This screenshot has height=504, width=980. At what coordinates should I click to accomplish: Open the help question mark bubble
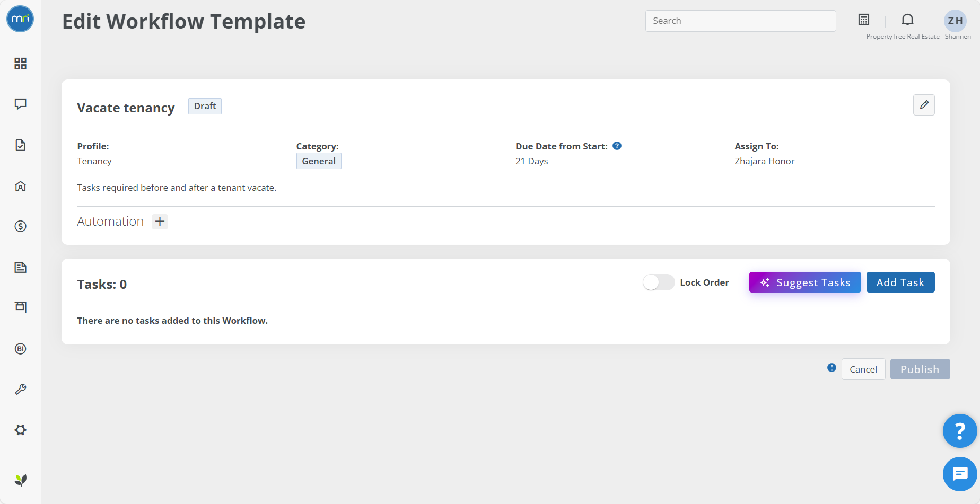coord(960,431)
